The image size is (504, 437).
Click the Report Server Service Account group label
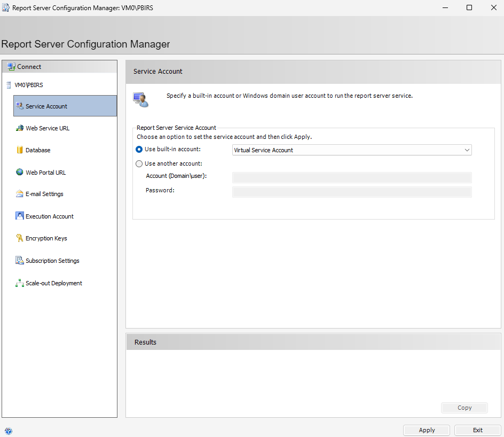176,128
